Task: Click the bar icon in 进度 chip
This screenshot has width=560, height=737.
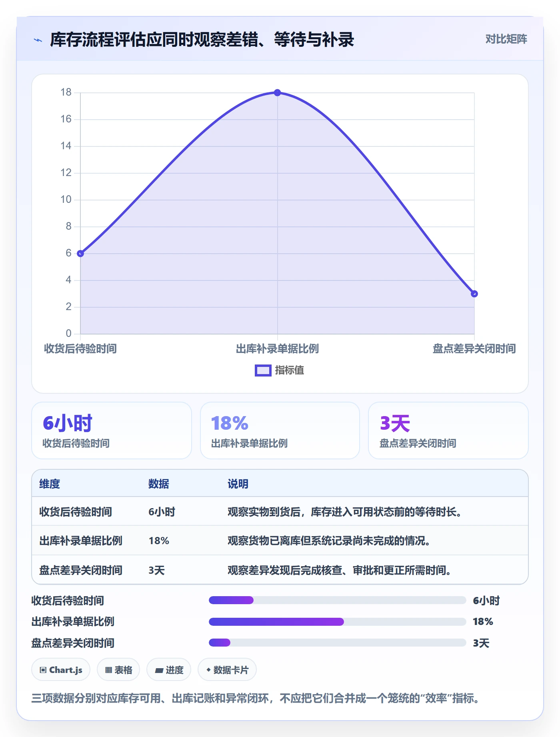Action: (159, 671)
